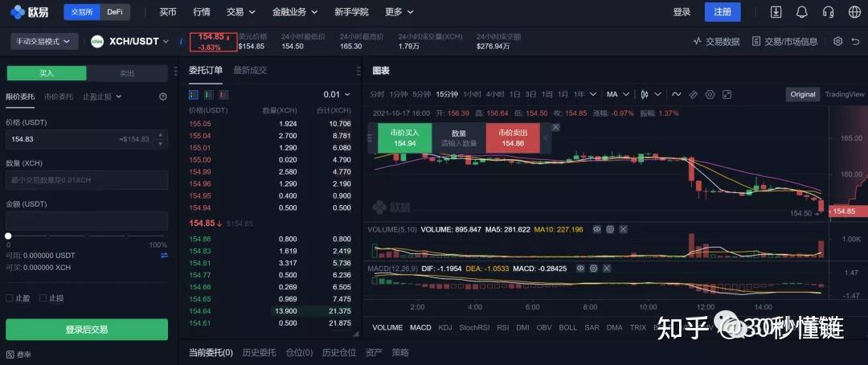Click 注册 register button

click(723, 11)
